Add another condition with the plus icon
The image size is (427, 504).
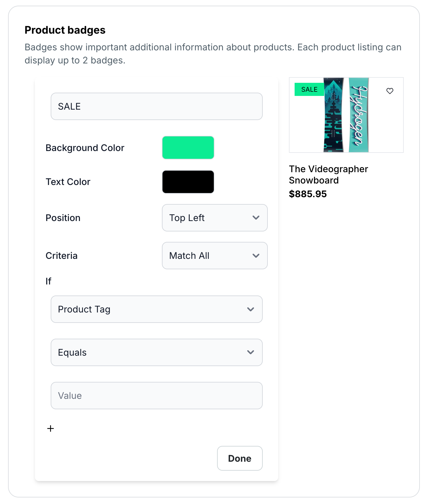[x=51, y=428]
